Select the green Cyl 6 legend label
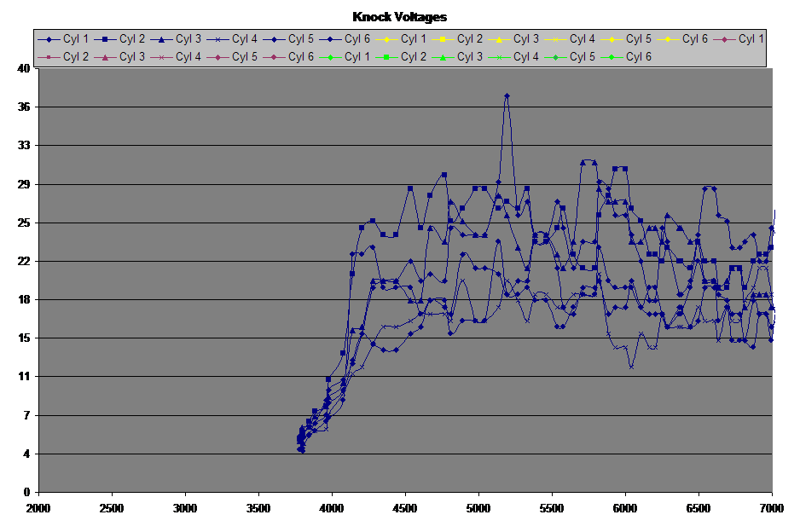 (x=639, y=57)
